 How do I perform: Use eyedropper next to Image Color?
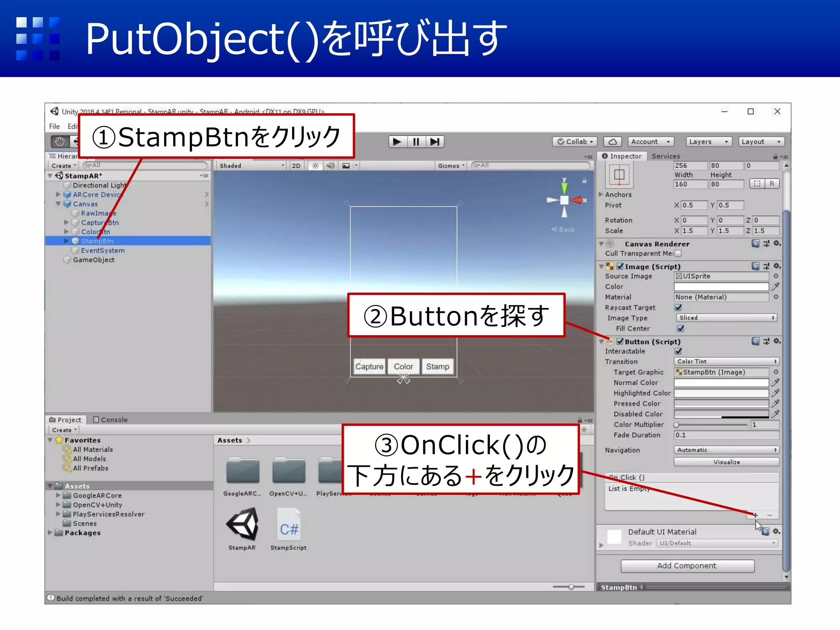[x=775, y=286]
